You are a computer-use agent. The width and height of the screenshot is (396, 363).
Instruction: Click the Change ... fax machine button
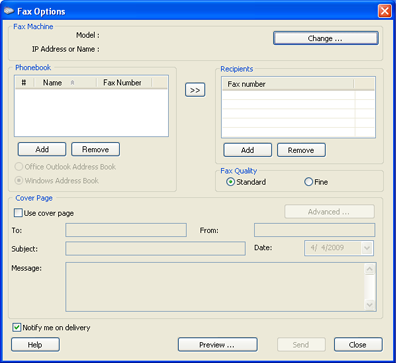pyautogui.click(x=326, y=38)
